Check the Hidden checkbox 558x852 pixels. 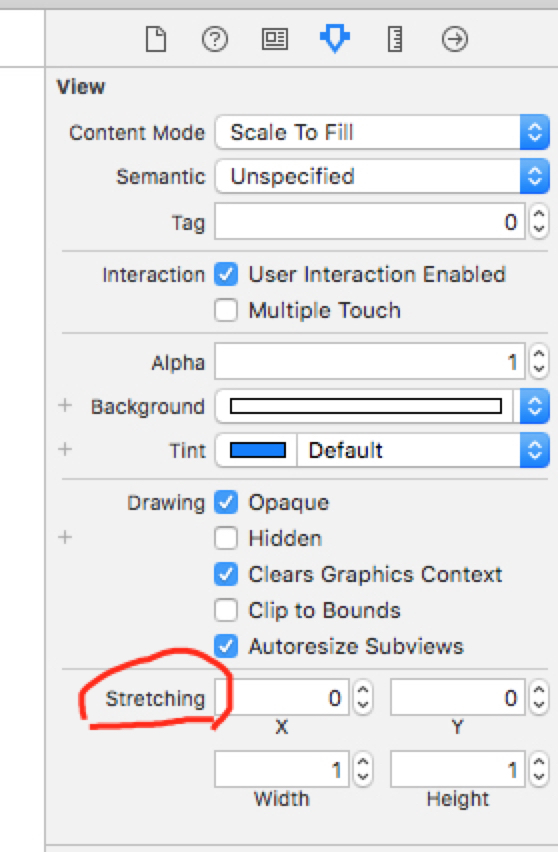pos(226,538)
